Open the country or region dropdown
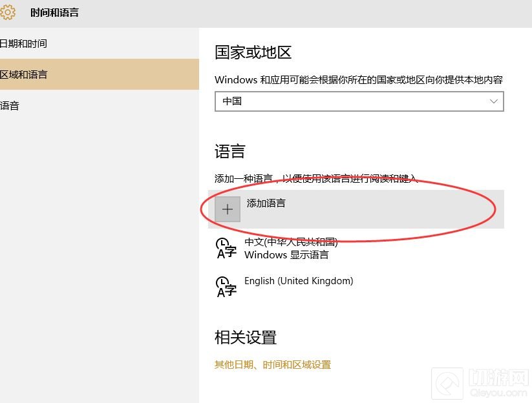The width and height of the screenshot is (532, 403). pos(359,101)
